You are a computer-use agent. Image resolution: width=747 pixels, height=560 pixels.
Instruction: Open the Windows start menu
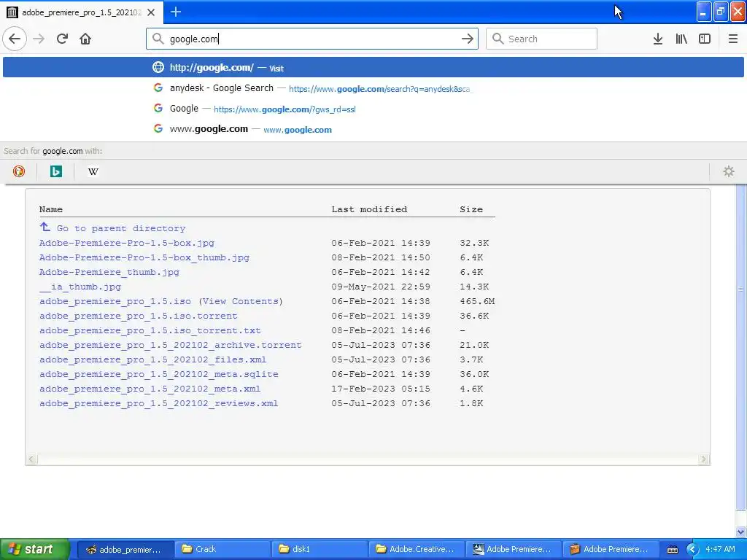coord(35,549)
